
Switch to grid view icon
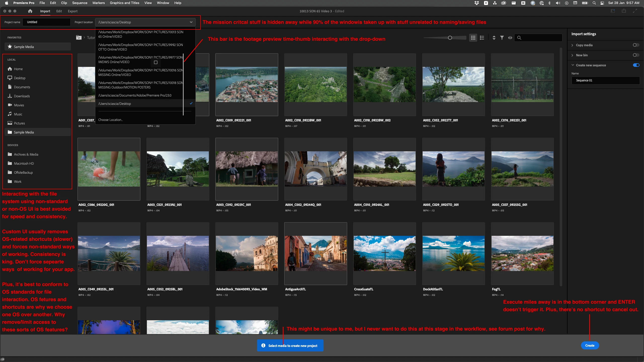473,38
